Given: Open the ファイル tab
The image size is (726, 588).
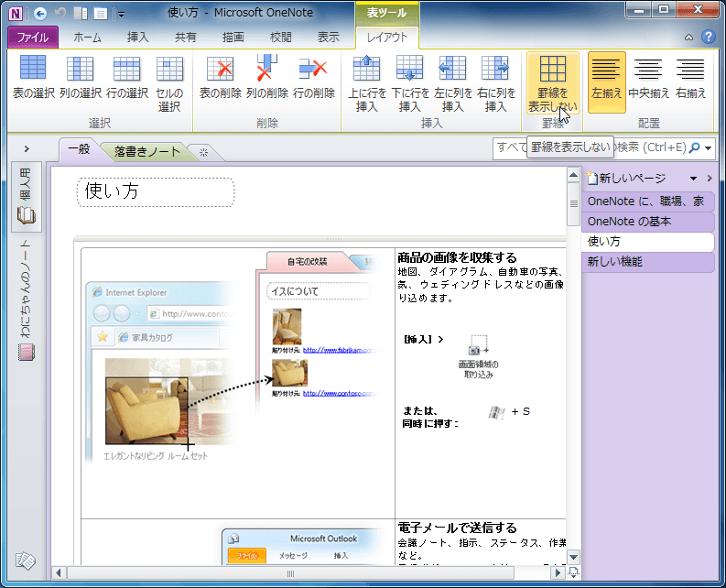Looking at the screenshot, I should (32, 38).
